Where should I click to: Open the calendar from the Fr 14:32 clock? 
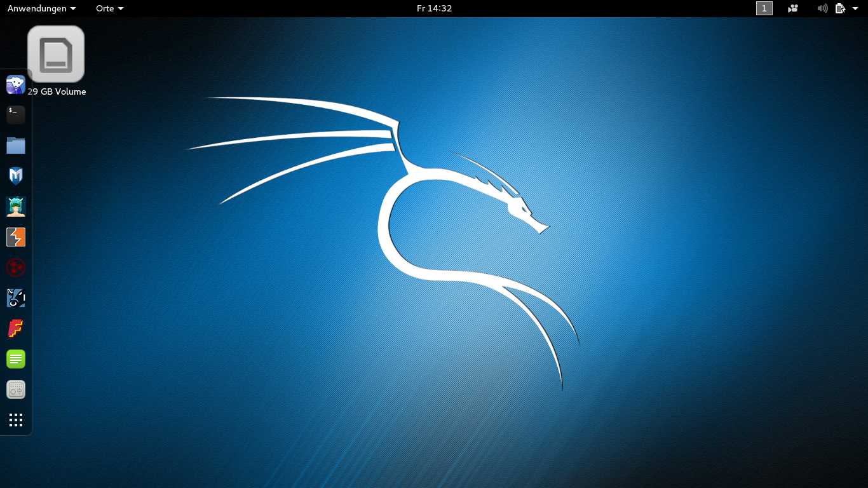434,8
